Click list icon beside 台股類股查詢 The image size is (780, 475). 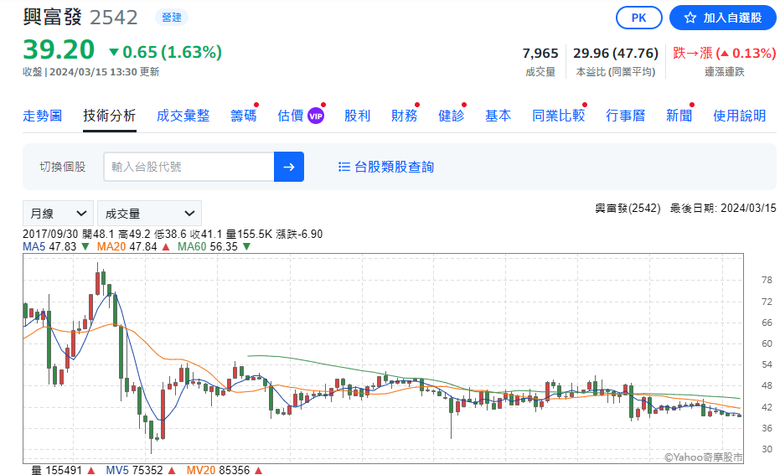point(344,167)
